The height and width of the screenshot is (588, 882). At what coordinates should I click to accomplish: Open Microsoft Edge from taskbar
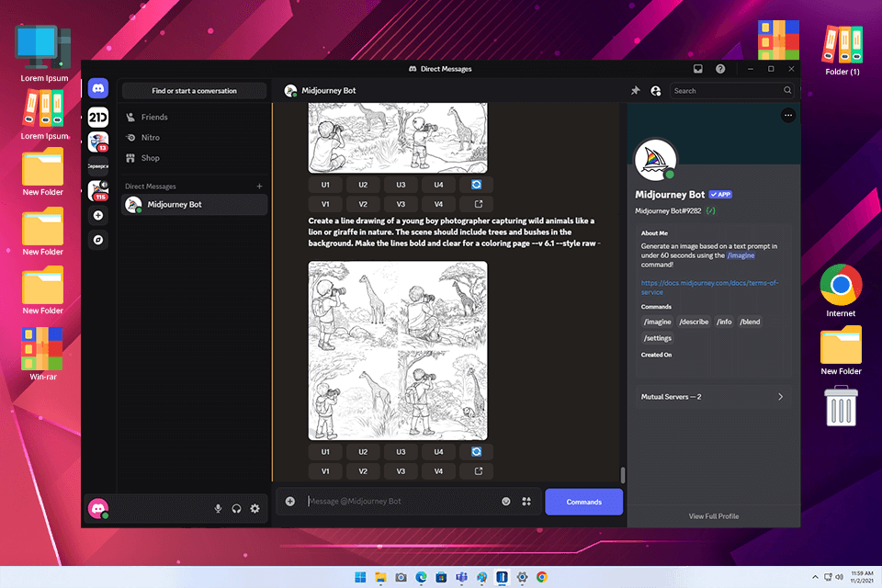pos(422,577)
